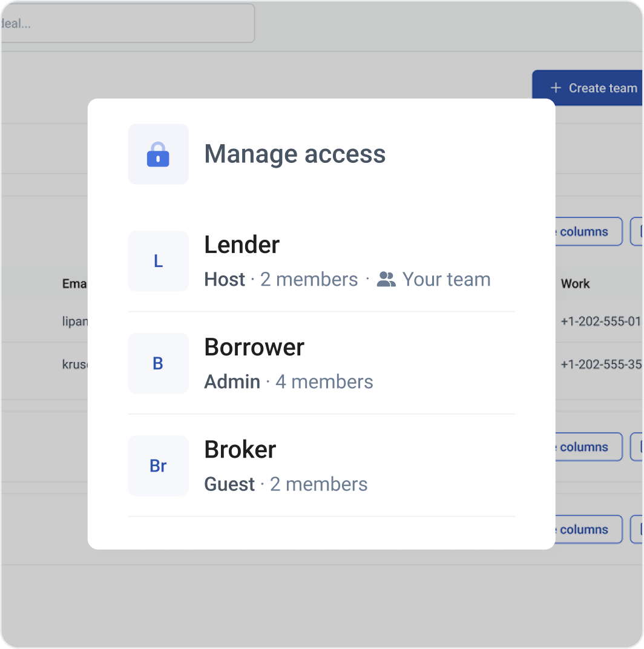The height and width of the screenshot is (649, 644).
Task: Open the Broker team name
Action: click(x=240, y=449)
